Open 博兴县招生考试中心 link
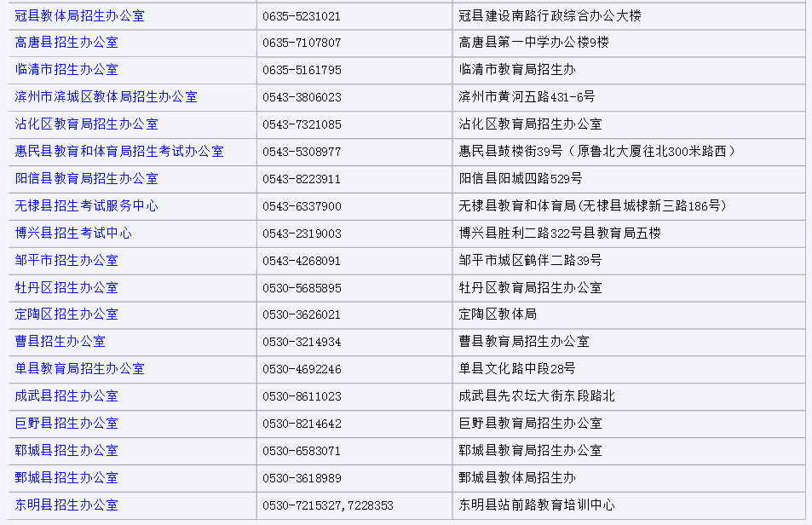 tap(73, 234)
